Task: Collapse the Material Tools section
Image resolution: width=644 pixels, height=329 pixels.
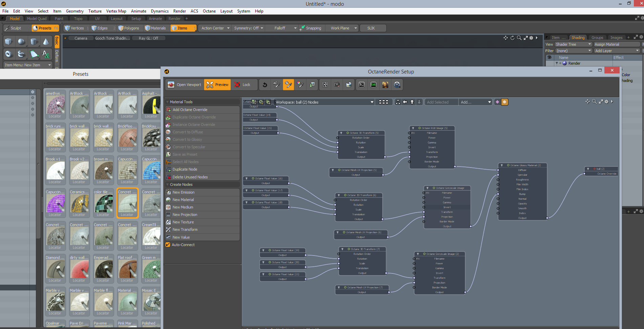Action: point(167,102)
